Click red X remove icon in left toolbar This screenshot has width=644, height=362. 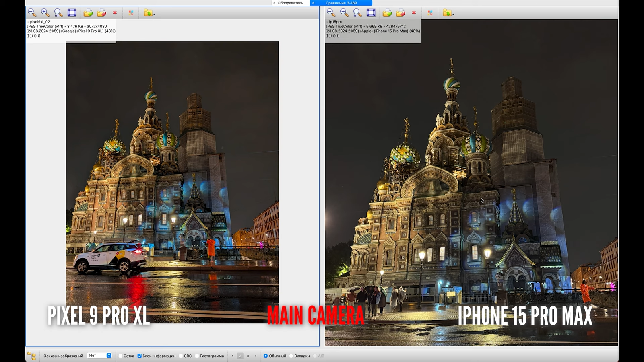click(x=115, y=13)
